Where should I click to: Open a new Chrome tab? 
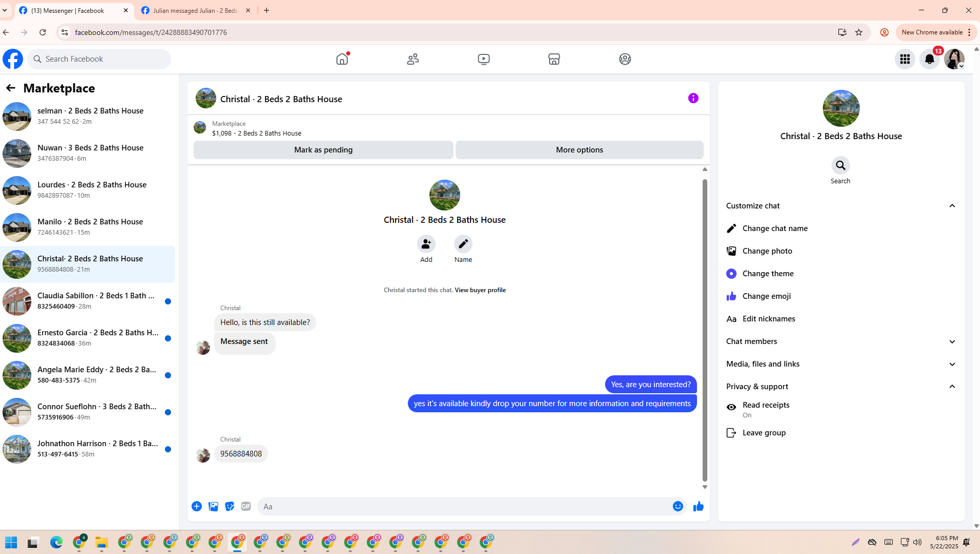[267, 10]
